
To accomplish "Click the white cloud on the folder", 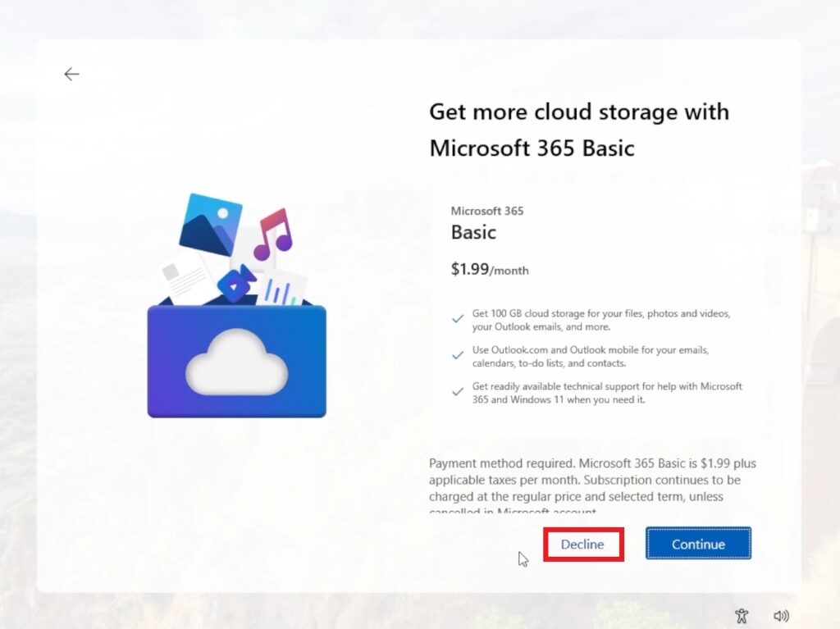I will point(236,361).
